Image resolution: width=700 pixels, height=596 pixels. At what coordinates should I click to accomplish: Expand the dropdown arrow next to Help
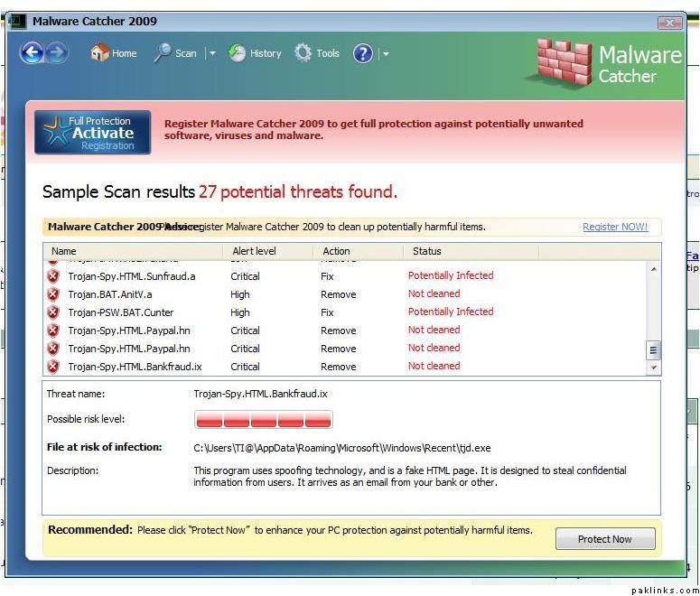(386, 53)
